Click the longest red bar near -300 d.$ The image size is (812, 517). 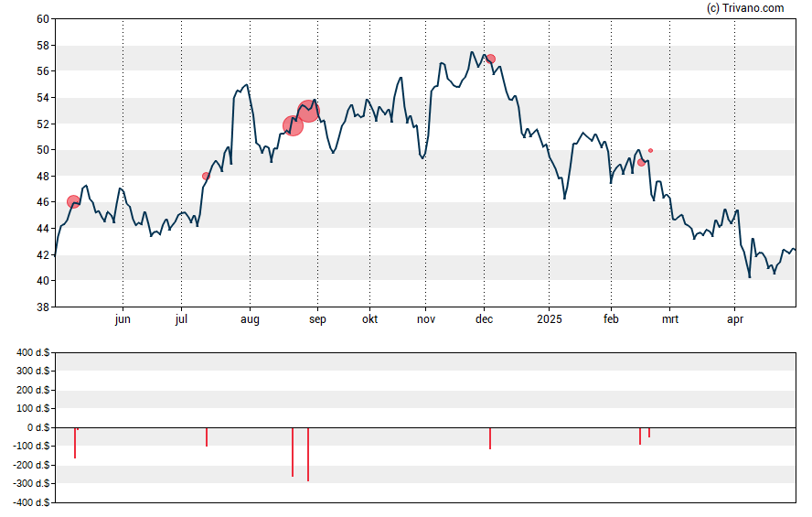[x=308, y=454]
